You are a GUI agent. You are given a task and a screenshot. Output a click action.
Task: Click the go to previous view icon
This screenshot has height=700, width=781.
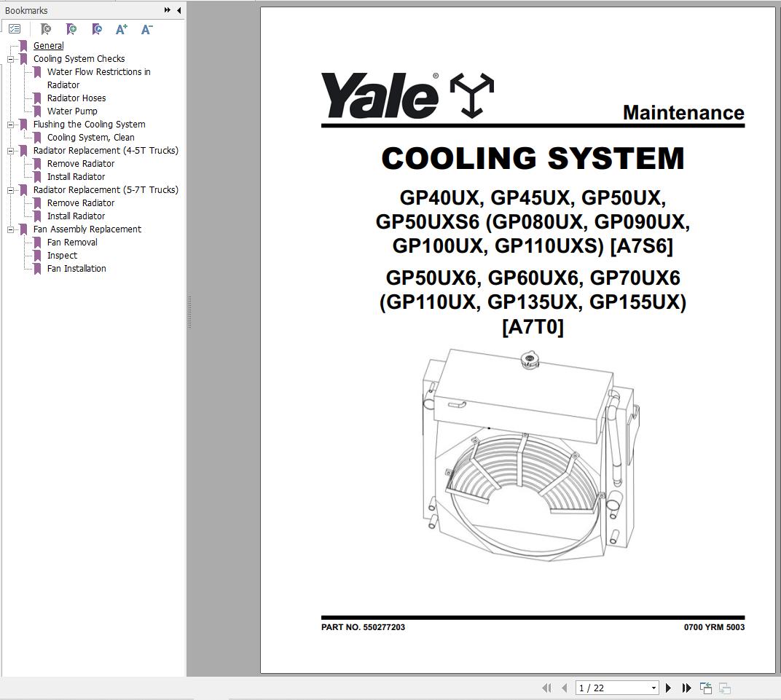(x=706, y=688)
